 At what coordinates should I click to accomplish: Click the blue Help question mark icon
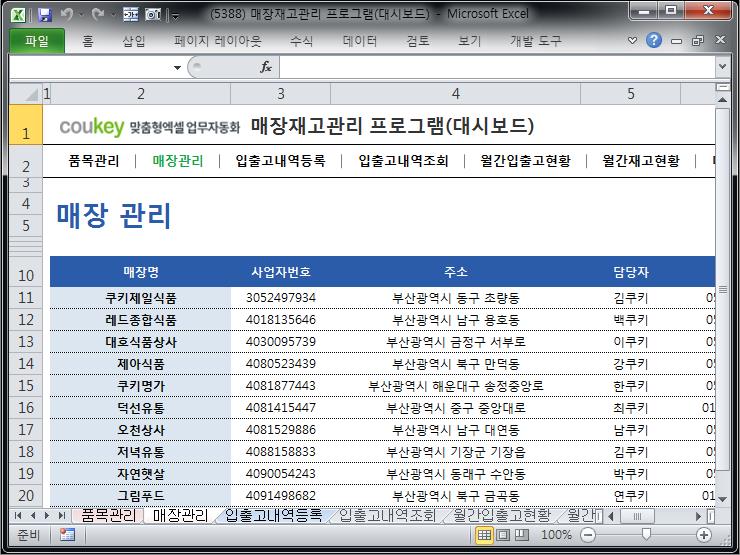click(x=654, y=41)
